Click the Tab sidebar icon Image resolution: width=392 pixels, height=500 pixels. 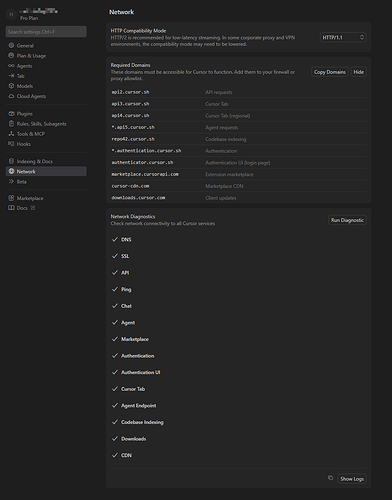11,76
